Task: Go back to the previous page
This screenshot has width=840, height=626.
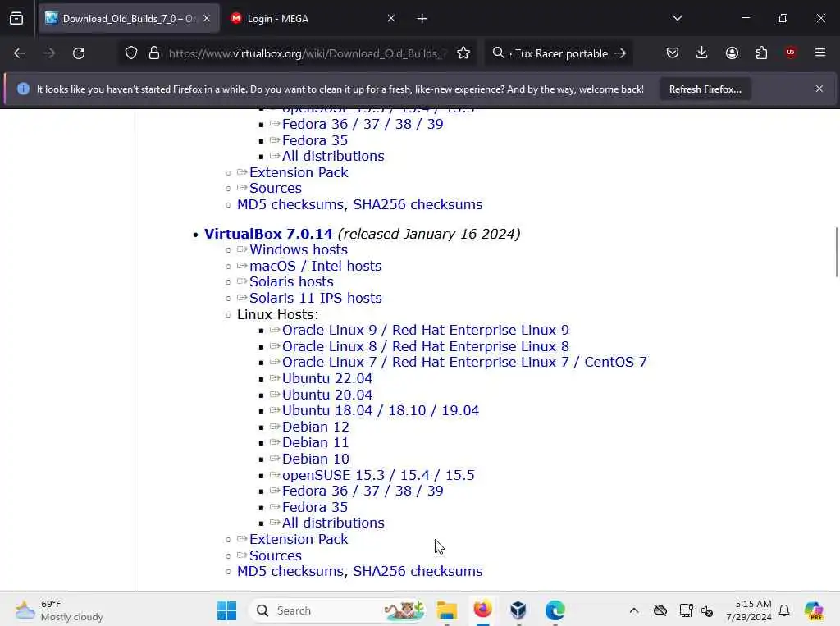Action: click(x=20, y=53)
